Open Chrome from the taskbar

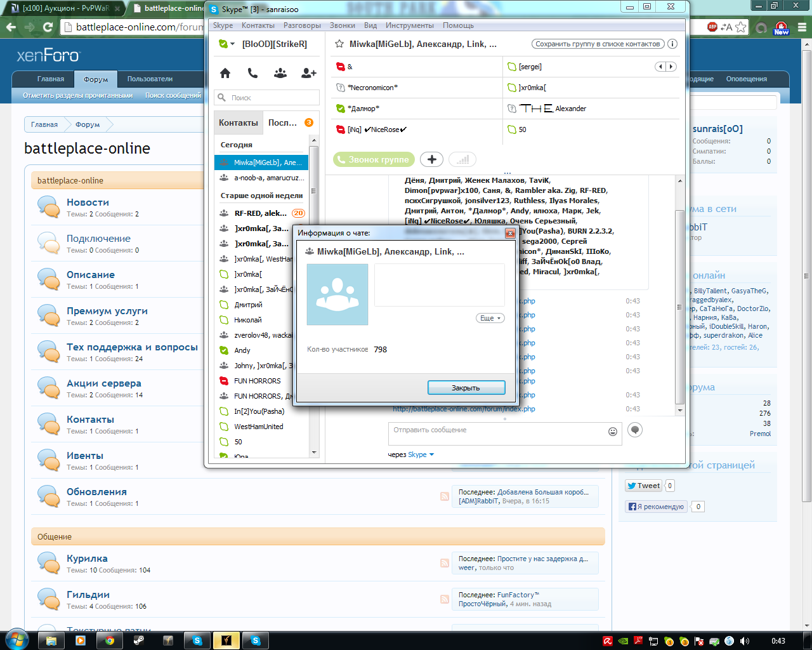pyautogui.click(x=109, y=640)
